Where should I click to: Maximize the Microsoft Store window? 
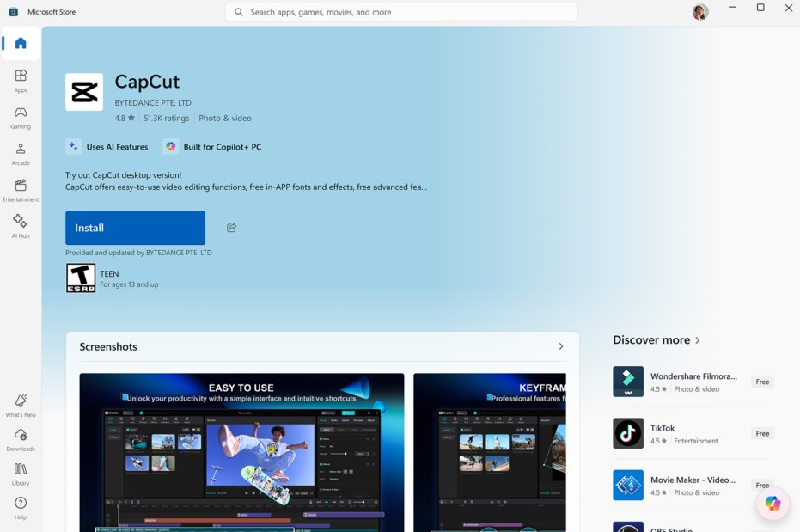760,7
